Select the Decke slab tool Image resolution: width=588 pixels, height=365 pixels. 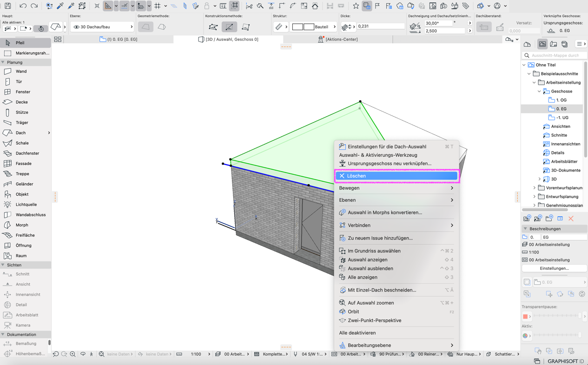click(x=26, y=102)
